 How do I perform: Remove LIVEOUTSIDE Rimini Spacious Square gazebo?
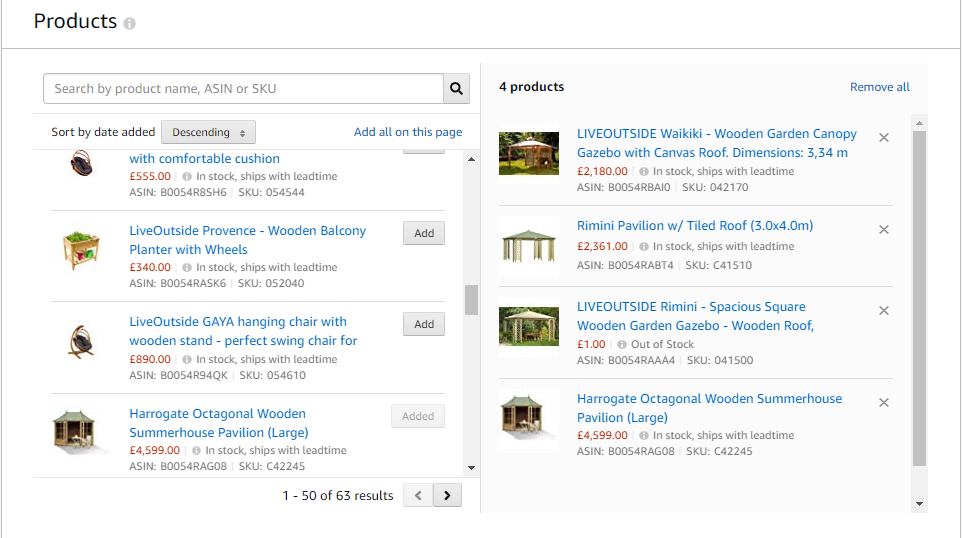(883, 310)
